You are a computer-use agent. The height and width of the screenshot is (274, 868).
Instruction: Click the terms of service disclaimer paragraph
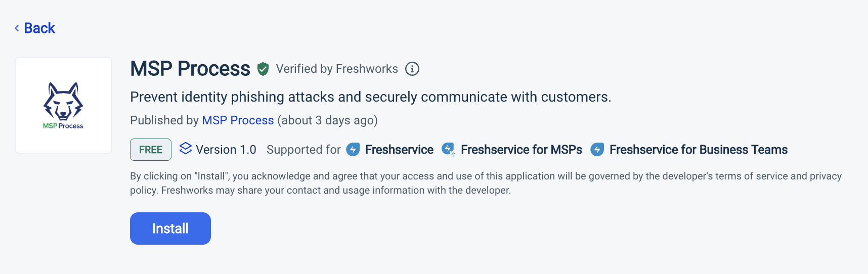[486, 183]
